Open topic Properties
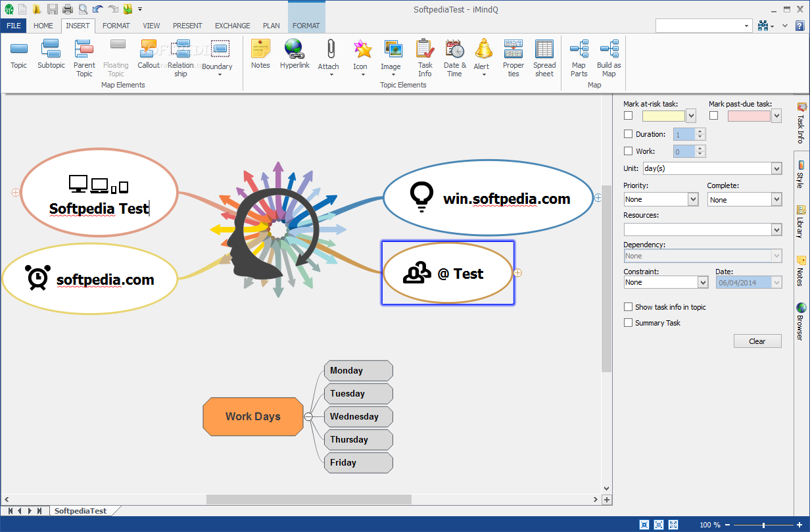Screen dimensions: 810x532 513,58
